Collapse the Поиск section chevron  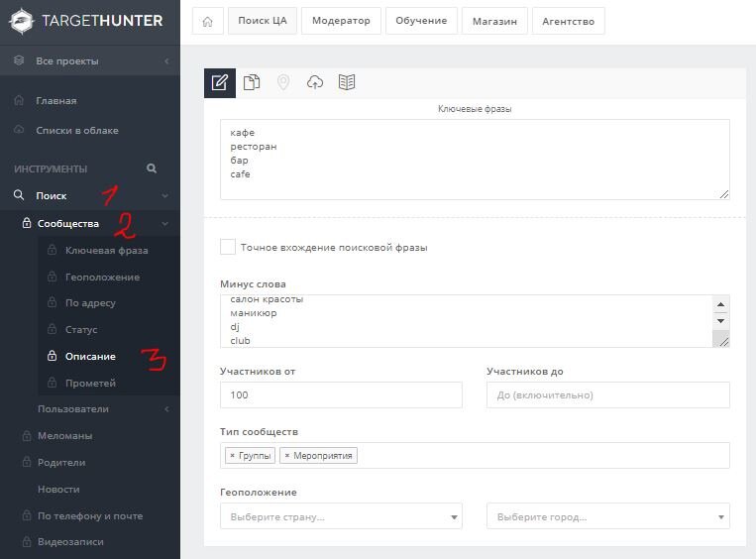(164, 196)
